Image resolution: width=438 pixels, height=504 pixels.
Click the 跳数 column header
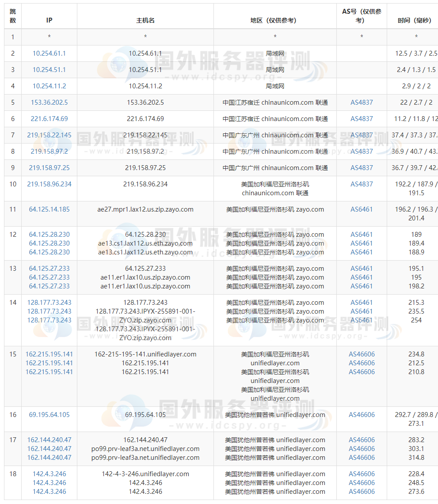13,16
